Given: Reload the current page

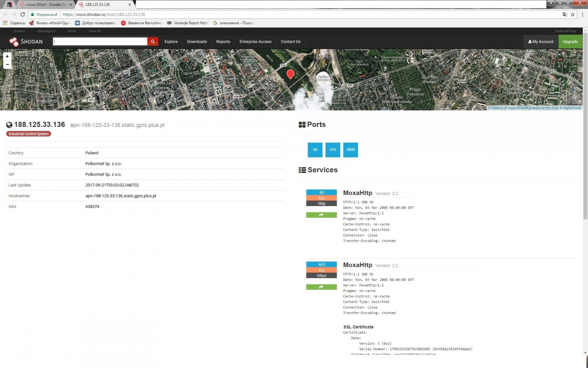Looking at the screenshot, I should [22, 14].
